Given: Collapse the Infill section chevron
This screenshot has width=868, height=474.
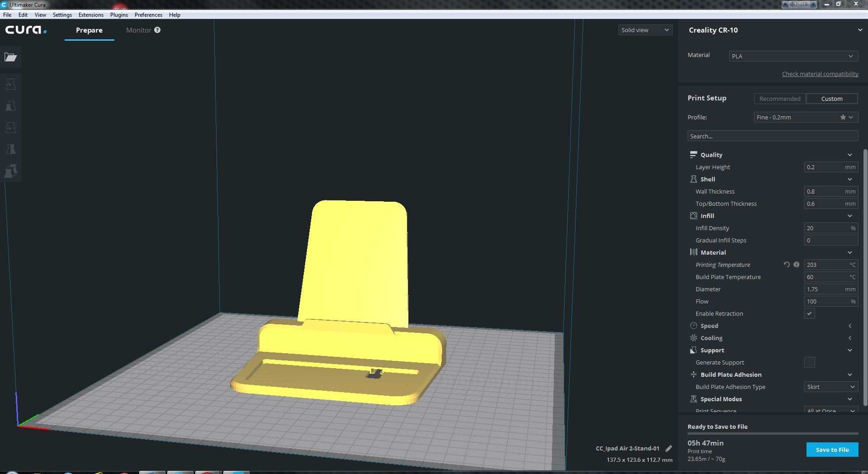Looking at the screenshot, I should [x=850, y=216].
